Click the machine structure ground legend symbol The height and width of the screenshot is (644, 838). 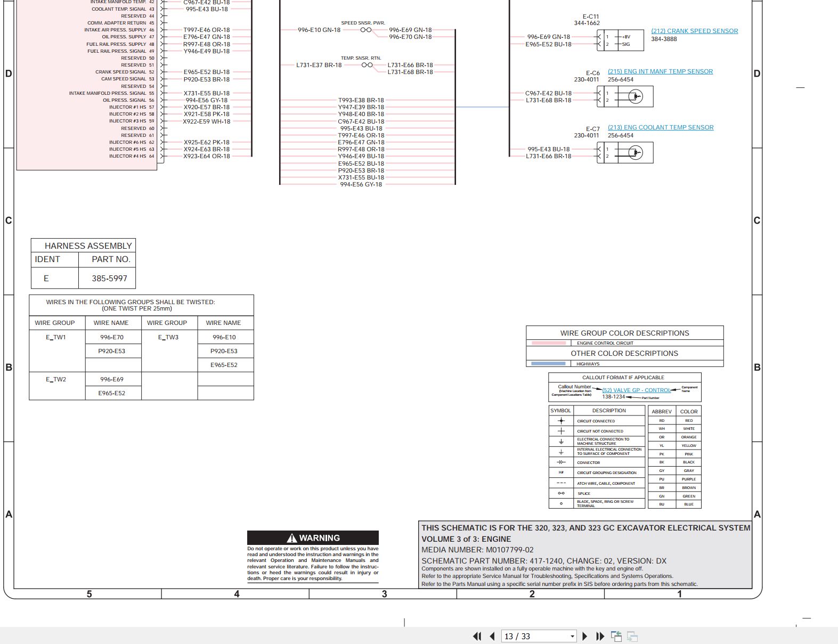tap(561, 442)
